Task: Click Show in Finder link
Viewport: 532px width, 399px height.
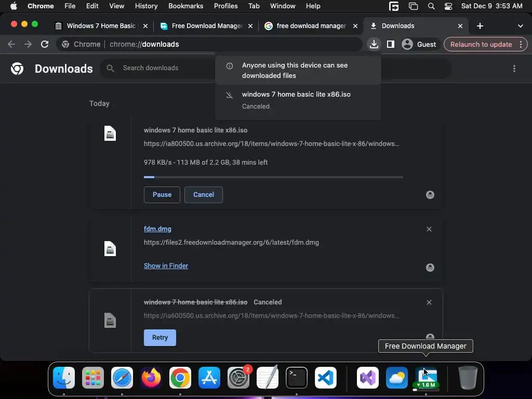Action: 166,265
